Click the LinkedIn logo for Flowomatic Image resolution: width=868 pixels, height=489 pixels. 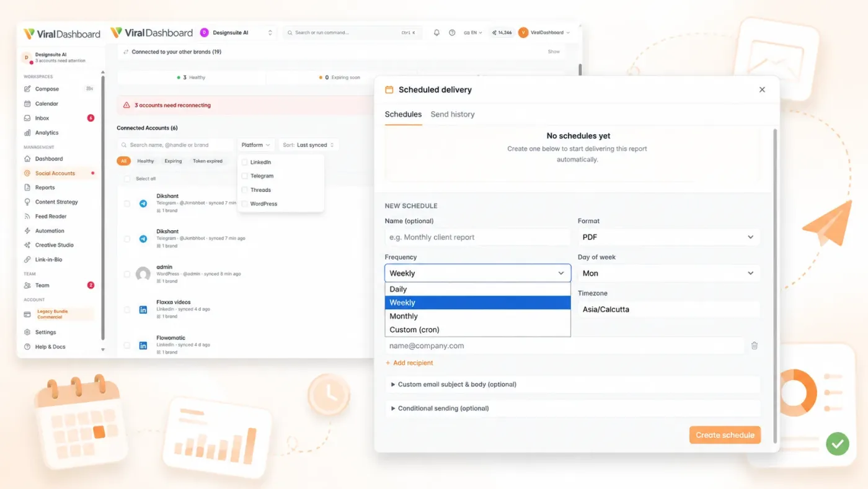(143, 345)
